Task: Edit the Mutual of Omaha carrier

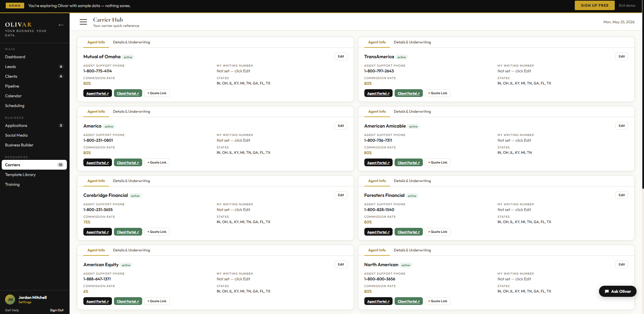Action: (x=341, y=57)
